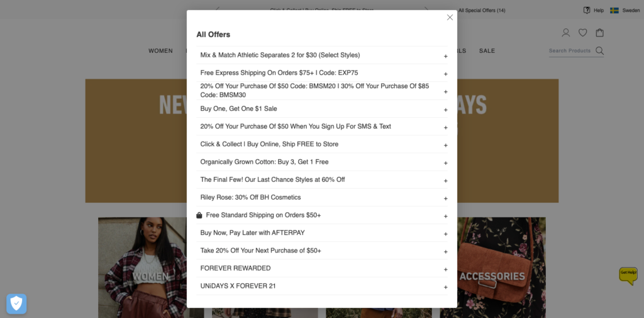Expand the Riley Rose BH Cosmetics offer
The height and width of the screenshot is (318, 644).
pos(322,198)
